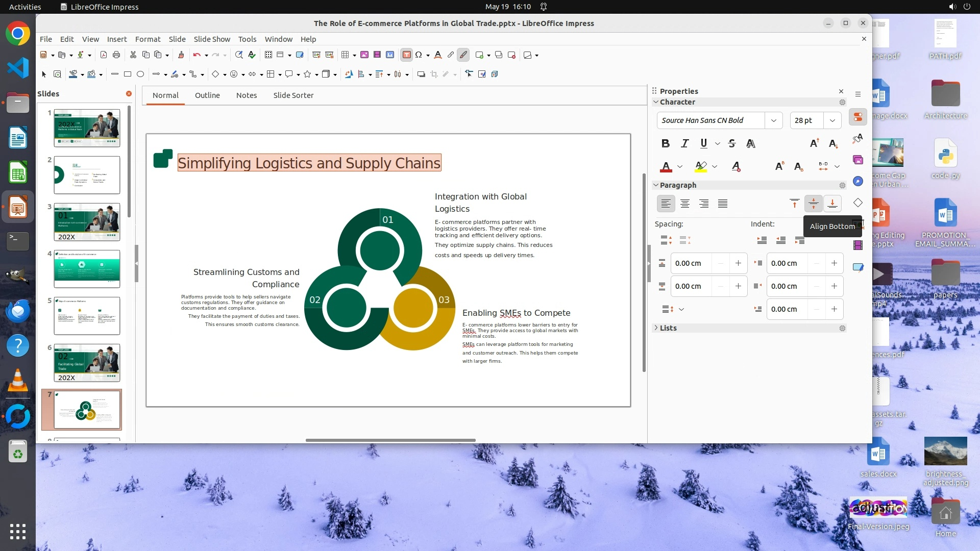Open the font color red swatch
This screenshot has width=980, height=551.
[x=666, y=166]
